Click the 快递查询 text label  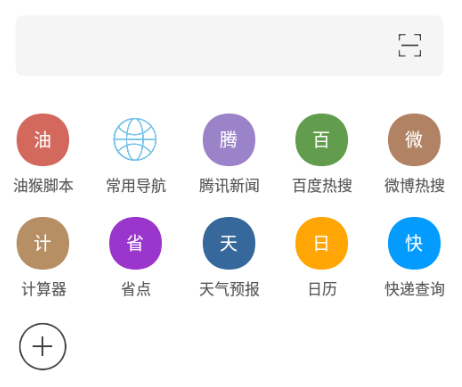click(x=415, y=289)
